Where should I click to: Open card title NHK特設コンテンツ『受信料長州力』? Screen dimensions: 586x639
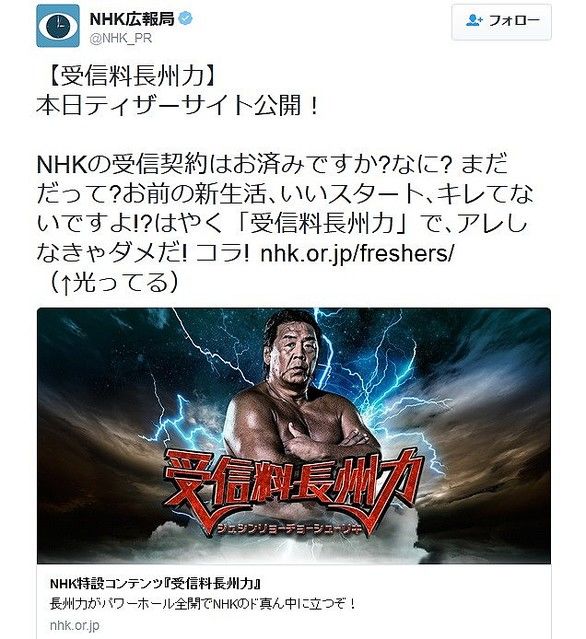tap(155, 584)
